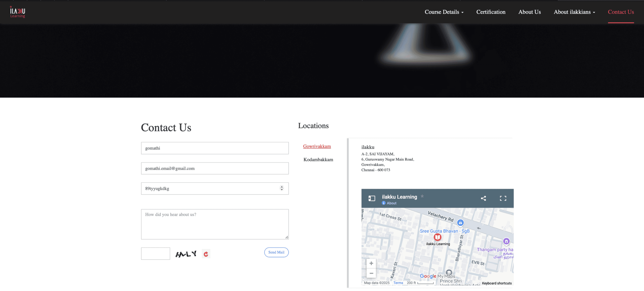Image resolution: width=644 pixels, height=291 pixels.
Task: Click the ilakku Learning red map pin
Action: tap(437, 237)
